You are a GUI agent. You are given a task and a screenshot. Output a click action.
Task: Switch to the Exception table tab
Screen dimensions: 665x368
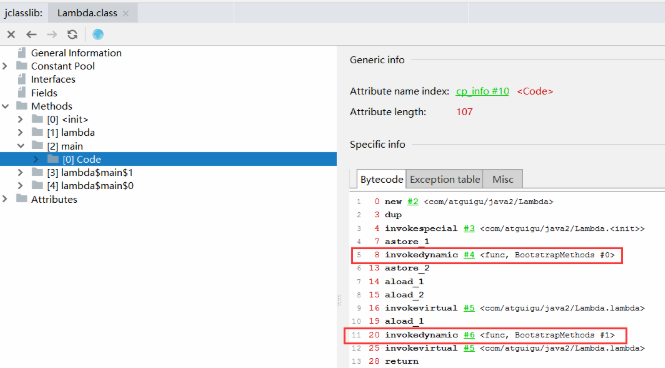pyautogui.click(x=444, y=179)
